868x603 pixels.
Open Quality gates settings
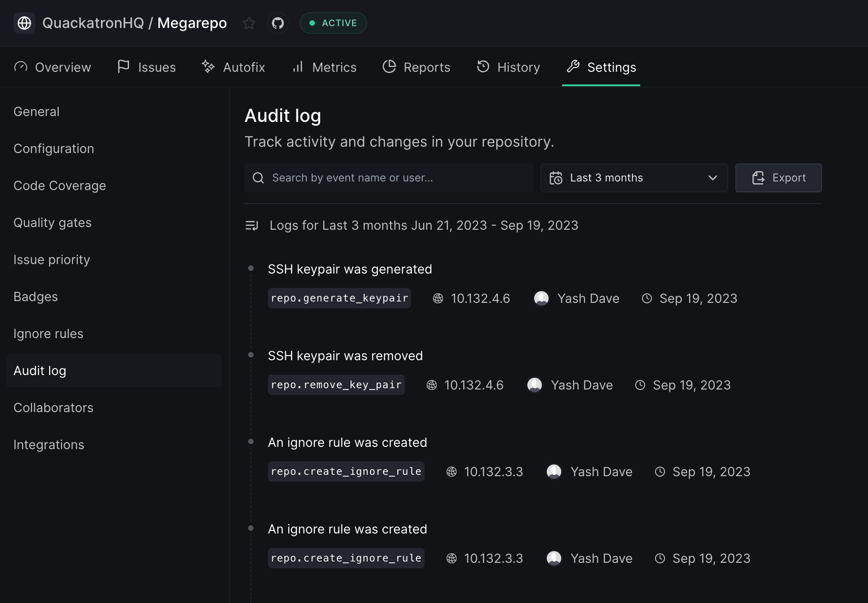pyautogui.click(x=52, y=223)
